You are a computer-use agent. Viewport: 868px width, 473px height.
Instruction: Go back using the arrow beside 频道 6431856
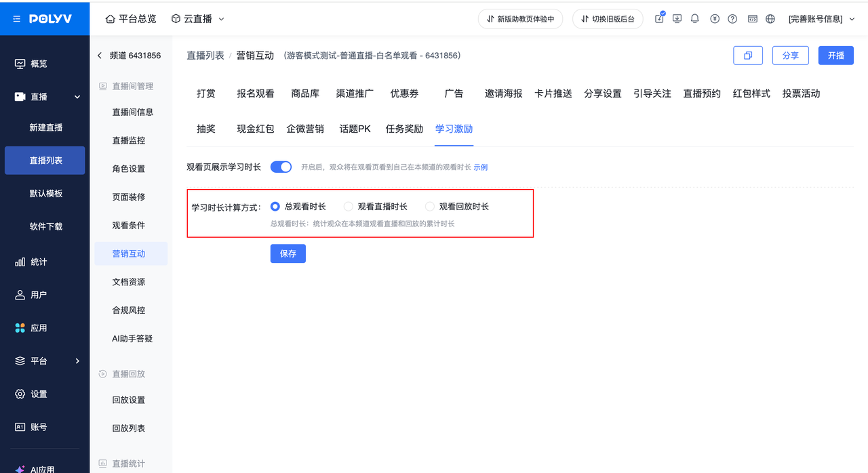pos(100,56)
